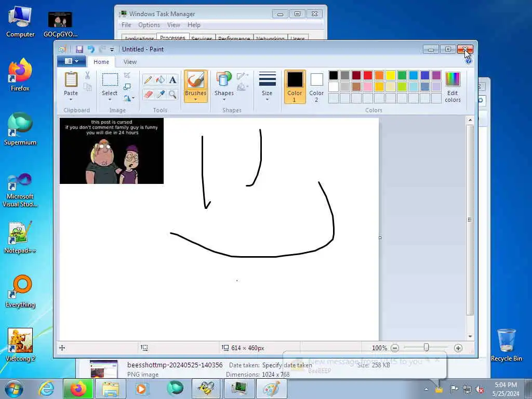Open Options menu in Task Manager
This screenshot has height=399, width=532.
pos(149,25)
